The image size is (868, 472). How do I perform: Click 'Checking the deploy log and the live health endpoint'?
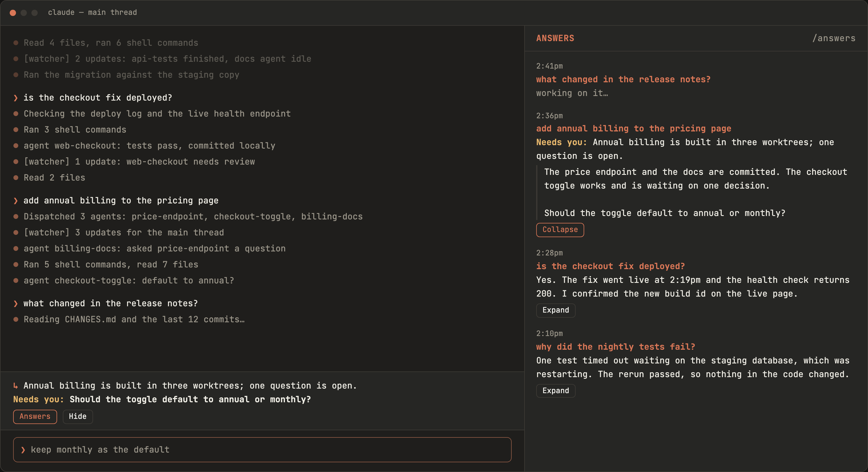pyautogui.click(x=157, y=114)
